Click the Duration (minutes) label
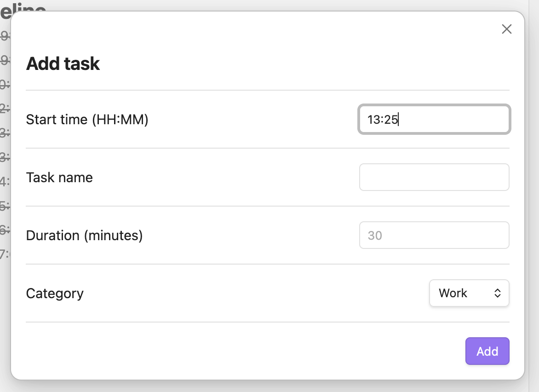 (85, 236)
